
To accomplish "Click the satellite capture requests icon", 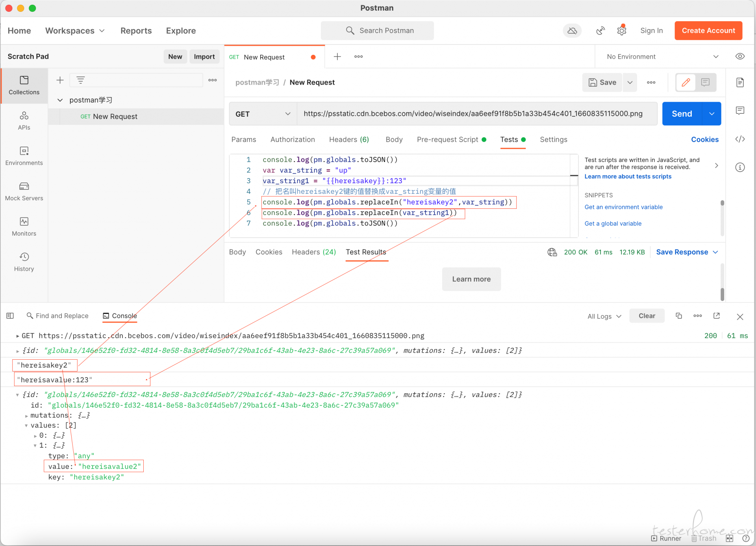I will [x=600, y=31].
